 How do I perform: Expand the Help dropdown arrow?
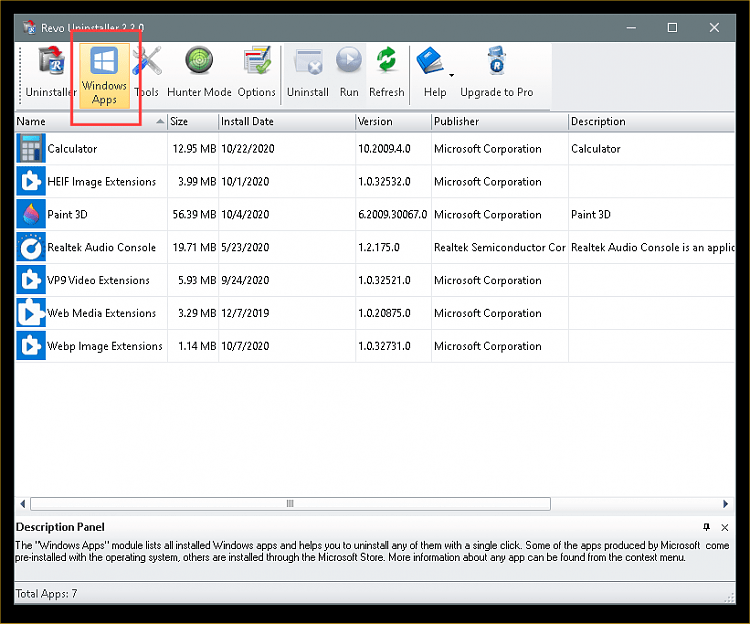pyautogui.click(x=452, y=76)
